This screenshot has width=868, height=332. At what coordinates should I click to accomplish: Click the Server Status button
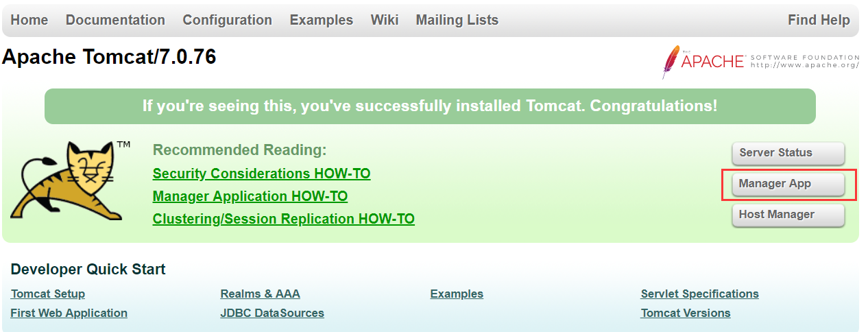788,153
